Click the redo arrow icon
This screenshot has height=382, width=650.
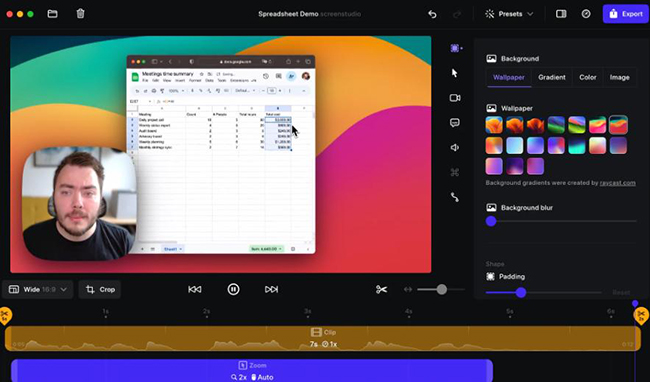tap(457, 14)
